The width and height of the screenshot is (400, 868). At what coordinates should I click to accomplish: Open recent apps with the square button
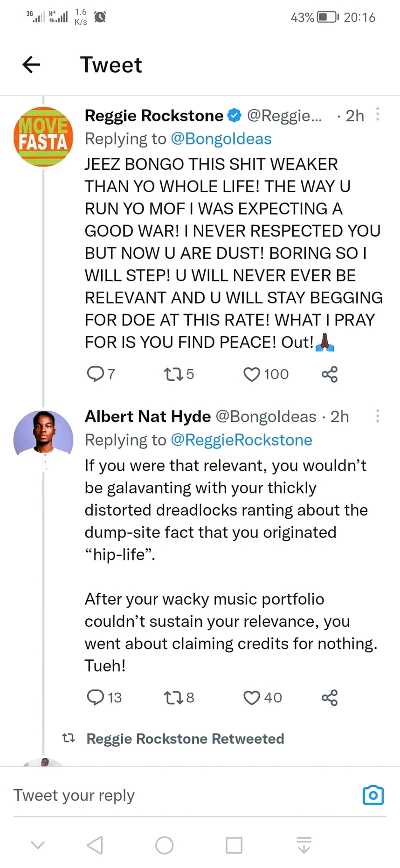coord(234,845)
